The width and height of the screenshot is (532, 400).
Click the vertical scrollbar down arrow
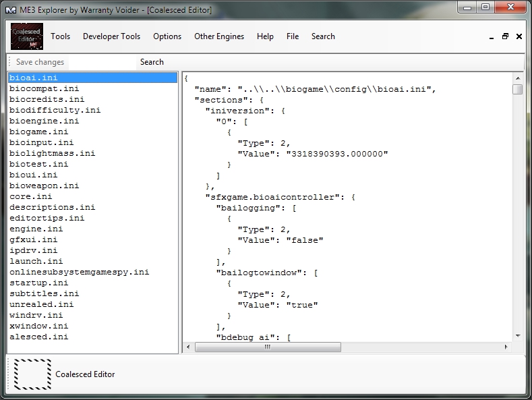[x=518, y=336]
